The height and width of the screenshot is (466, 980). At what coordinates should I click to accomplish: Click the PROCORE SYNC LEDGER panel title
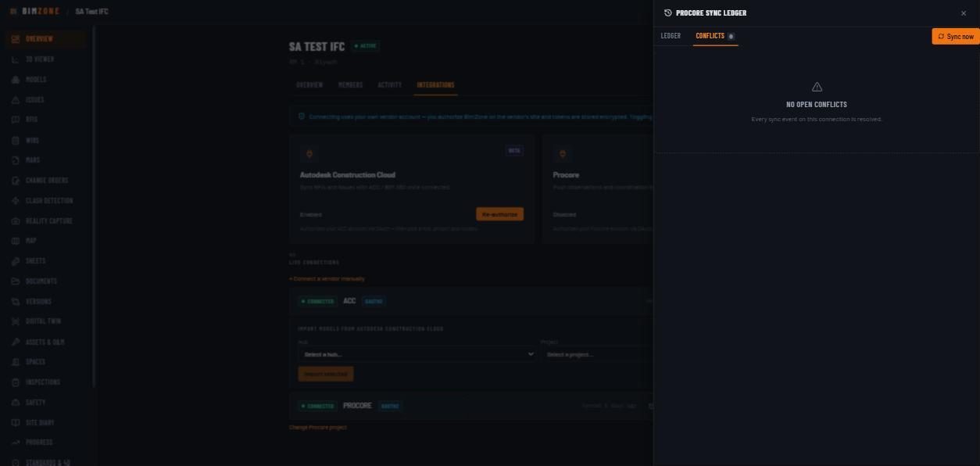(x=711, y=13)
